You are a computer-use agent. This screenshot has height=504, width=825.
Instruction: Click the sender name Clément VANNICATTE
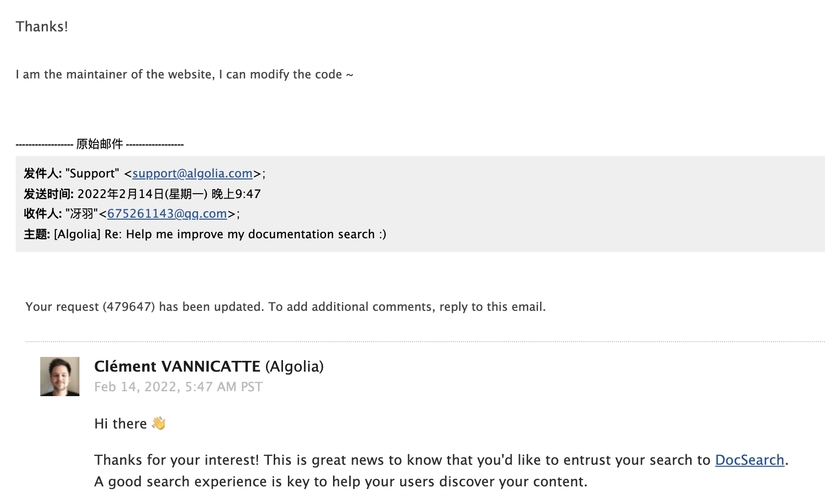177,366
